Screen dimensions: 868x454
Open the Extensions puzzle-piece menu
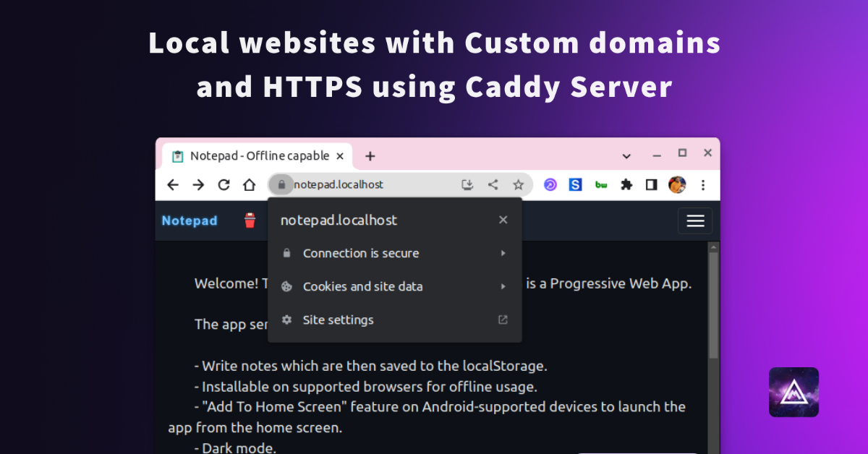click(626, 184)
